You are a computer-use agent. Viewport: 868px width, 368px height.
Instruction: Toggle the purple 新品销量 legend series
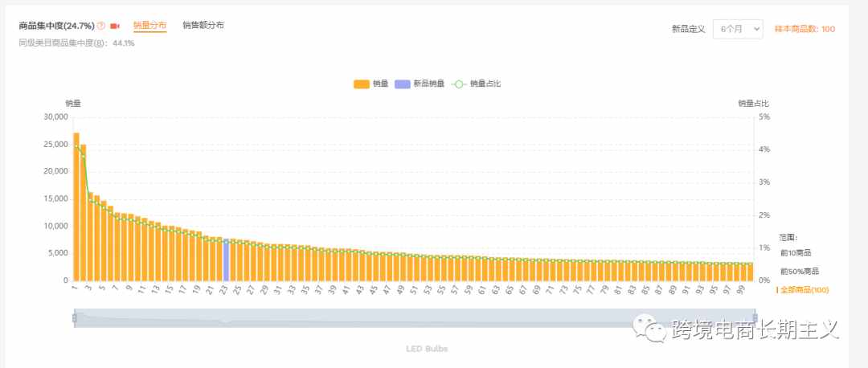click(420, 84)
